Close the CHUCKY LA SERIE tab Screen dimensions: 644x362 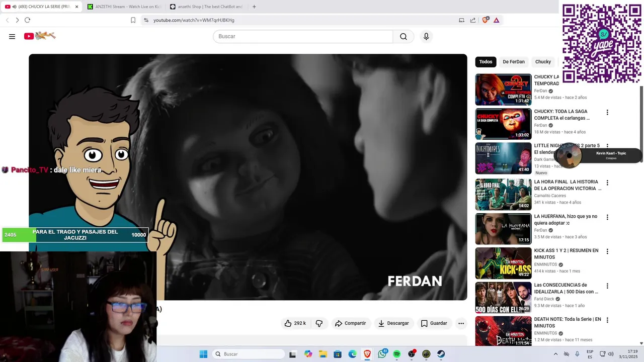click(x=77, y=7)
